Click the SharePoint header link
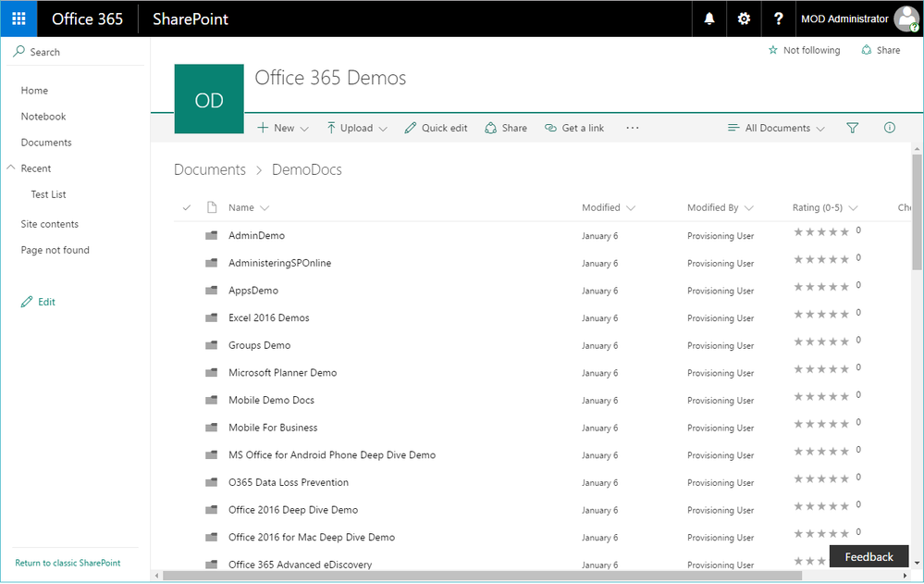This screenshot has width=924, height=584. tap(191, 19)
